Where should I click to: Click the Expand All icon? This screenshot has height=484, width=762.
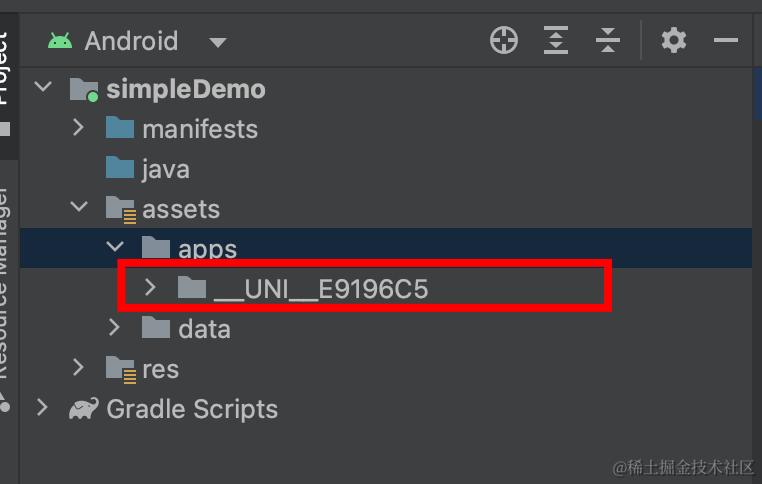pos(556,41)
